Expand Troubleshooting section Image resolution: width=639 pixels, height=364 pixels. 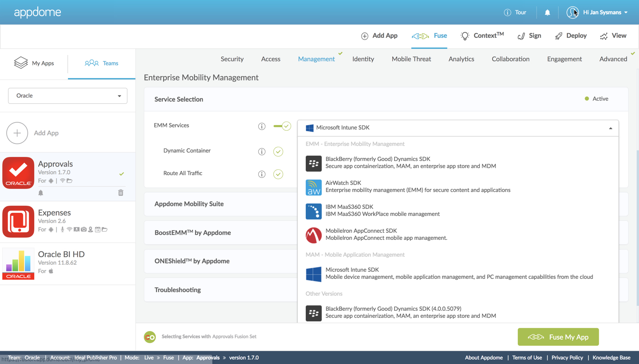[221, 290]
